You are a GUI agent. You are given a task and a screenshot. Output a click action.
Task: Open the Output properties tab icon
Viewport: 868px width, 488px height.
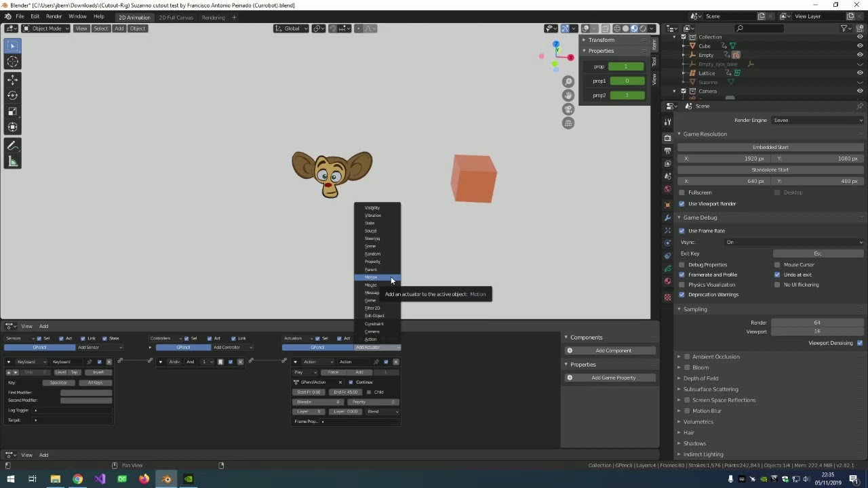tap(668, 150)
